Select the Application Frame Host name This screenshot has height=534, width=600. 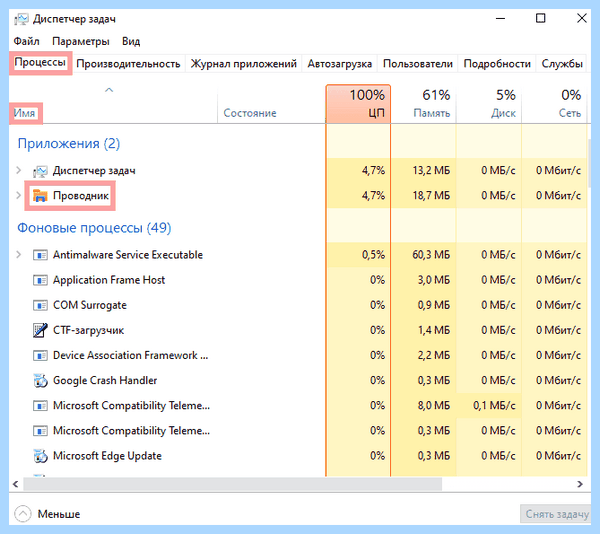coord(109,280)
